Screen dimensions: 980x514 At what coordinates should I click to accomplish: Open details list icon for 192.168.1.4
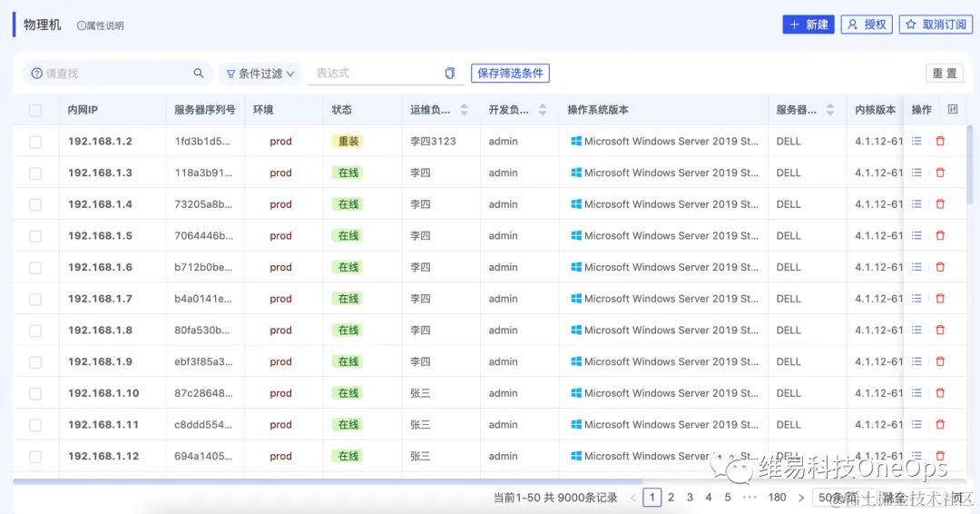tap(916, 203)
